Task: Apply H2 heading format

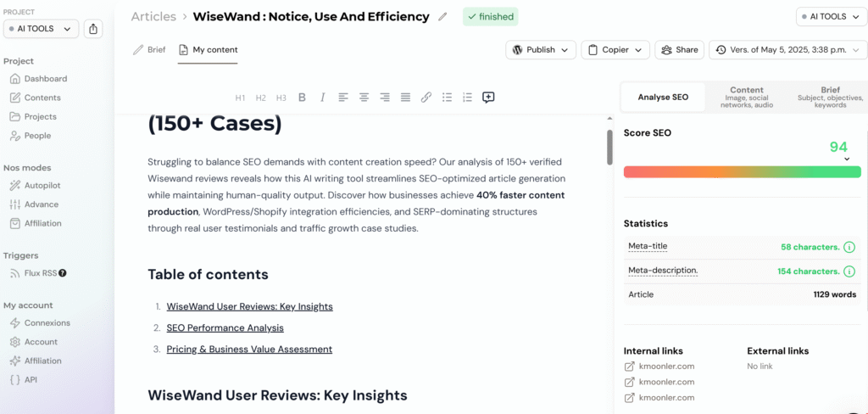Action: click(261, 98)
